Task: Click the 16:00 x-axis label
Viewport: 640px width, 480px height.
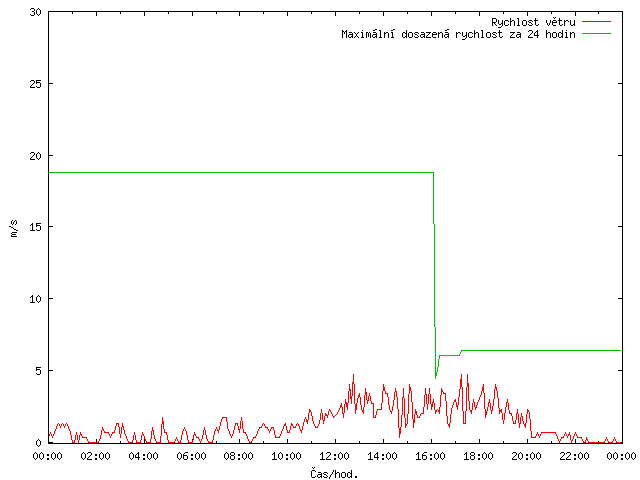Action: coord(431,456)
